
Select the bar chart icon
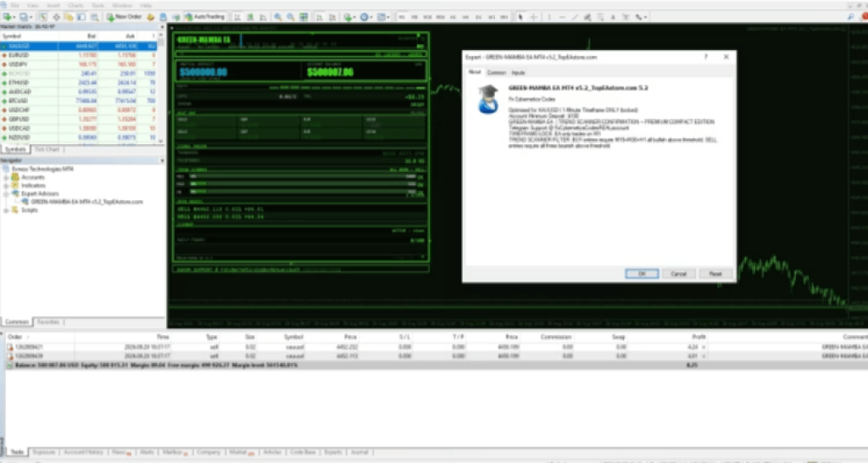click(x=237, y=17)
